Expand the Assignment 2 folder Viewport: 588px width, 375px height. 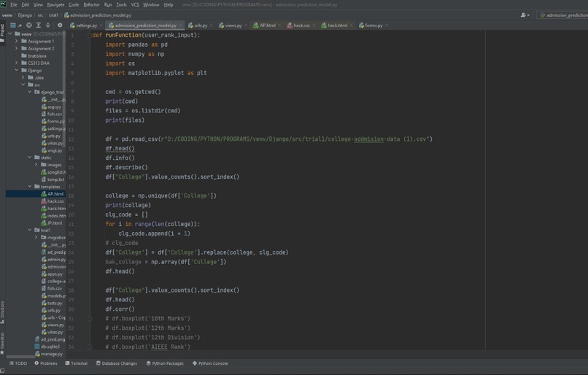[x=16, y=48]
